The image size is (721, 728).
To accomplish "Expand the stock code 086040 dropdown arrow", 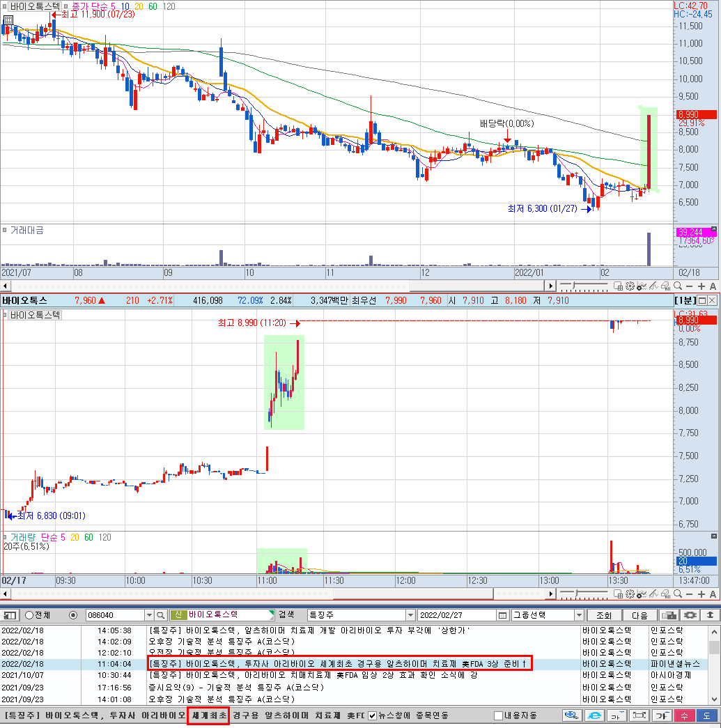I will (149, 615).
